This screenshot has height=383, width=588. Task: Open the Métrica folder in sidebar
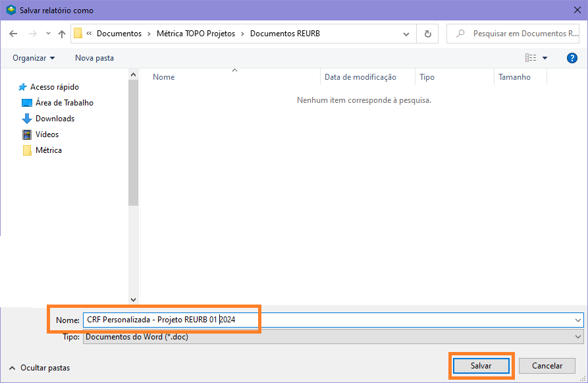click(48, 150)
